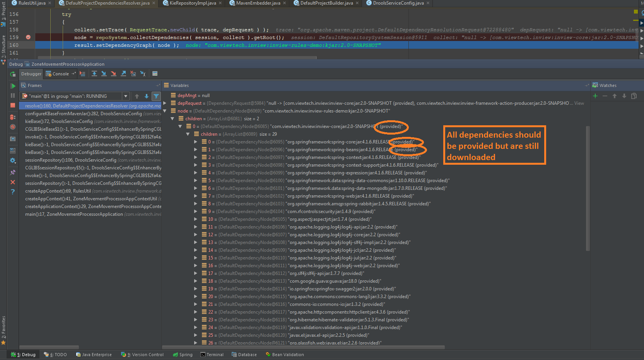Click the Step Over debugger icon
644x360 pixels.
94,73
